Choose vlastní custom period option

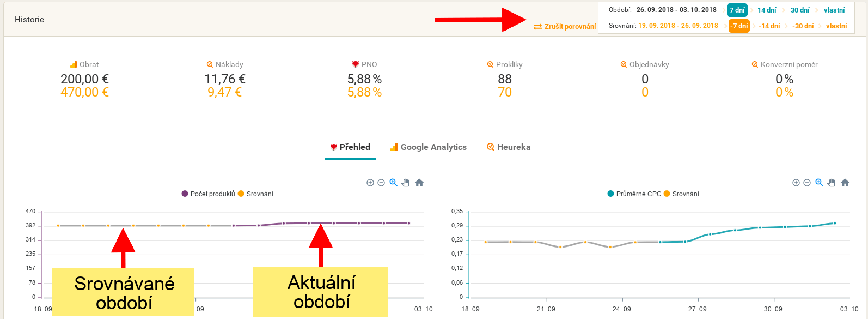pyautogui.click(x=834, y=10)
